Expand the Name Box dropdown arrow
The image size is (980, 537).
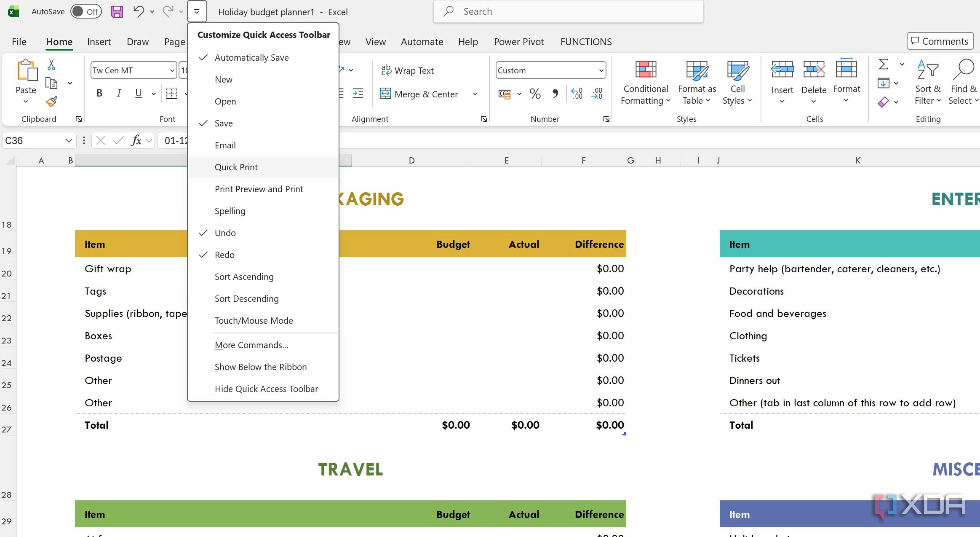point(69,140)
